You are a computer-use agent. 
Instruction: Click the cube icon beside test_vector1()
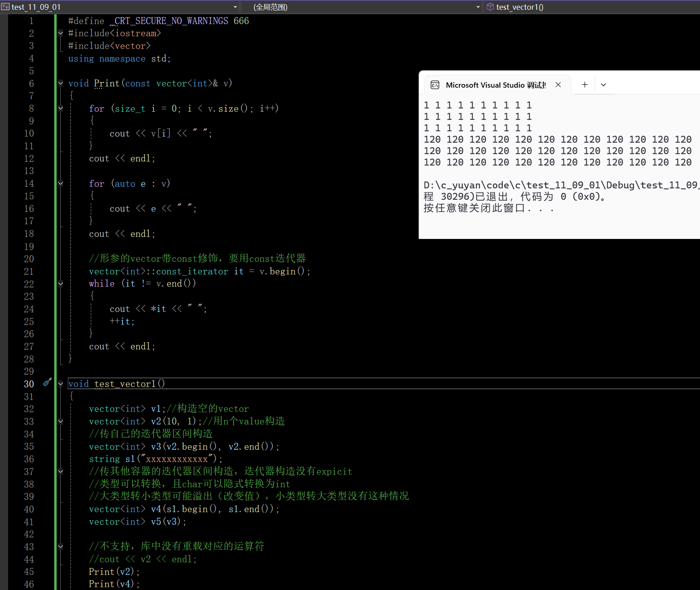coord(490,7)
